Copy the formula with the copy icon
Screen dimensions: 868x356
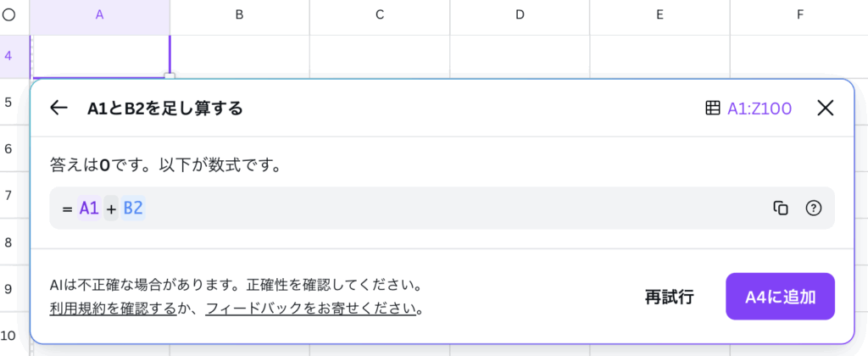coord(781,209)
